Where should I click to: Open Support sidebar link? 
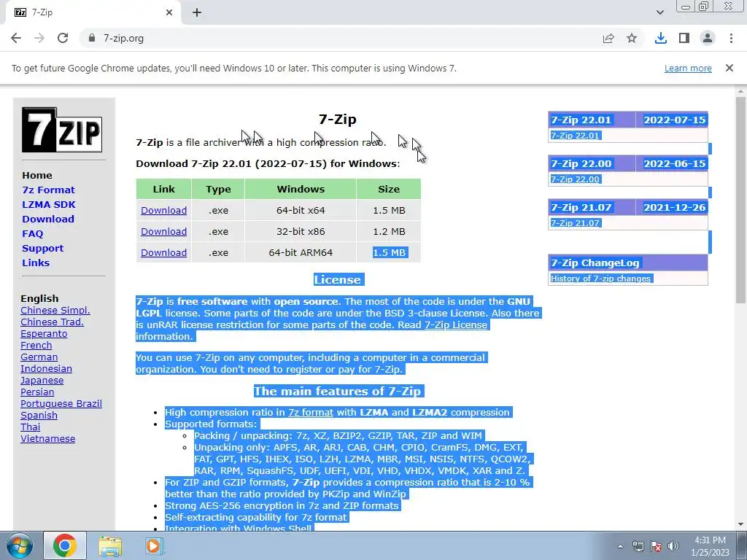point(42,248)
